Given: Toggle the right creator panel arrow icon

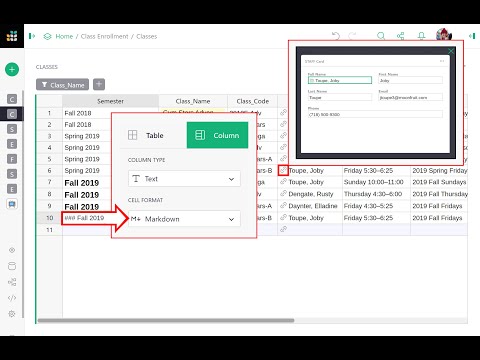Looking at the screenshot, I should click(x=472, y=36).
